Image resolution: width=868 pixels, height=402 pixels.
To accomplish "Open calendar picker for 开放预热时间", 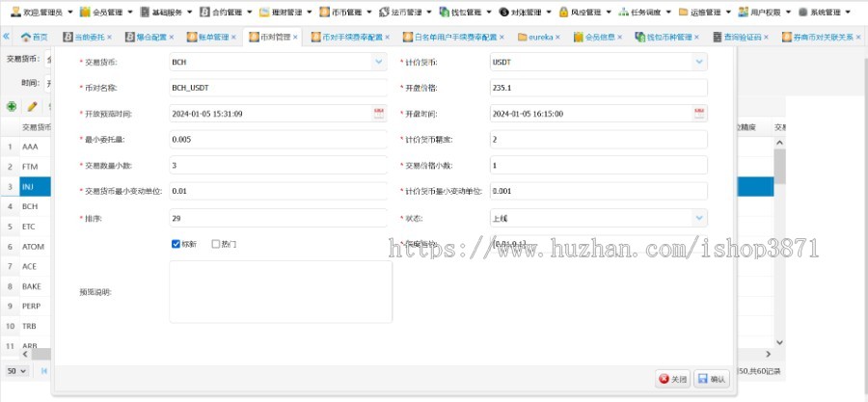I will [x=379, y=114].
